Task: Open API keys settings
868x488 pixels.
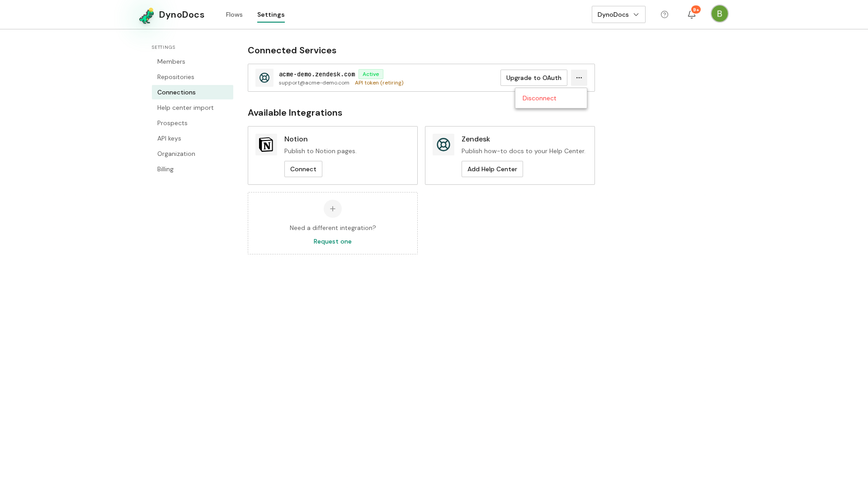Action: click(193, 138)
